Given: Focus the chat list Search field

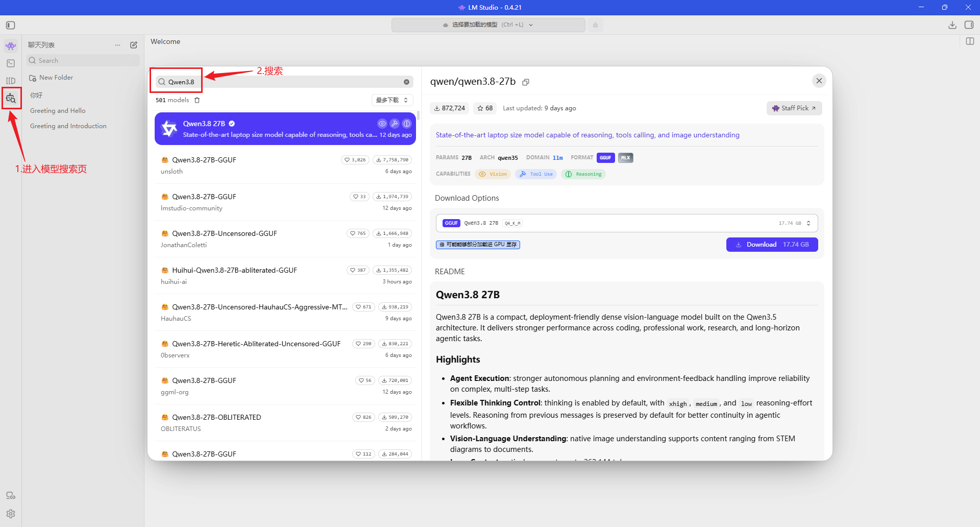Looking at the screenshot, I should (83, 60).
